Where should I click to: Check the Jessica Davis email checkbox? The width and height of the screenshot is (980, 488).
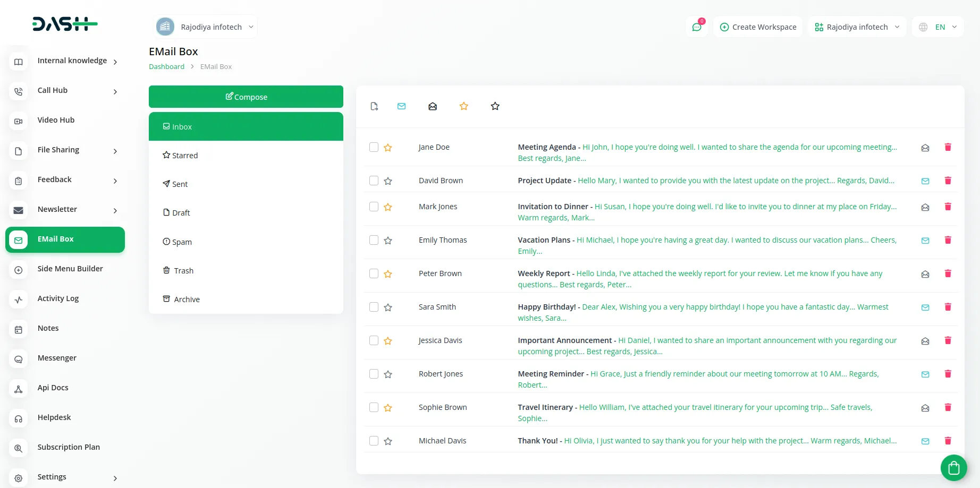(x=374, y=340)
